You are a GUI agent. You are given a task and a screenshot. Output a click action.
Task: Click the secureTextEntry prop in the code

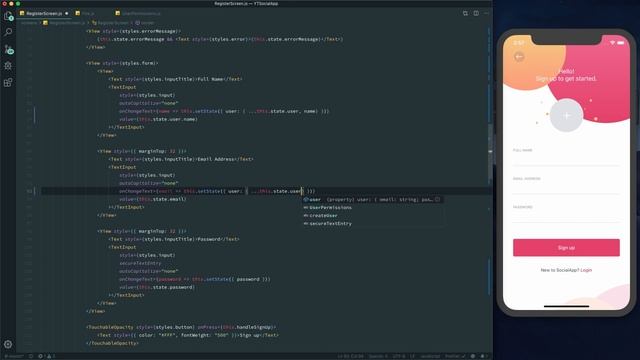point(140,263)
